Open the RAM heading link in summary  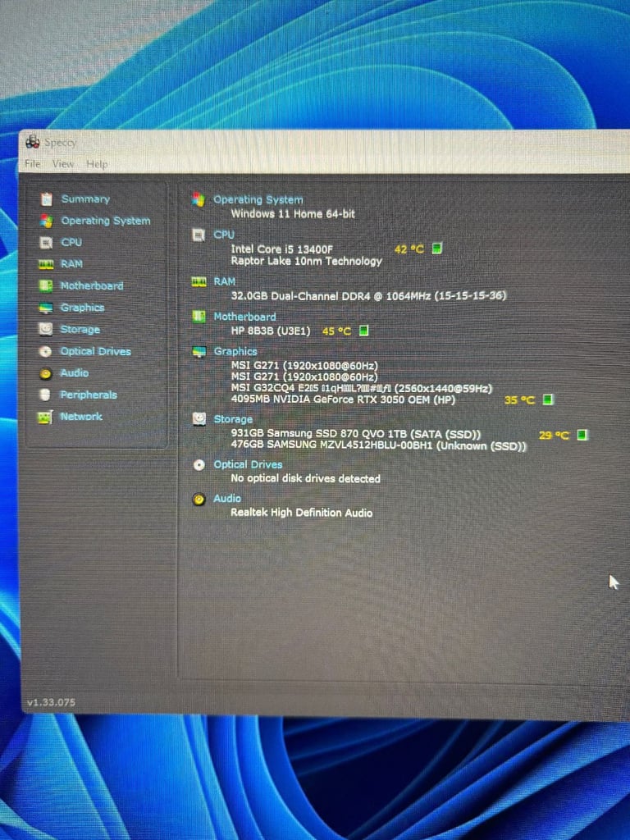pos(225,281)
